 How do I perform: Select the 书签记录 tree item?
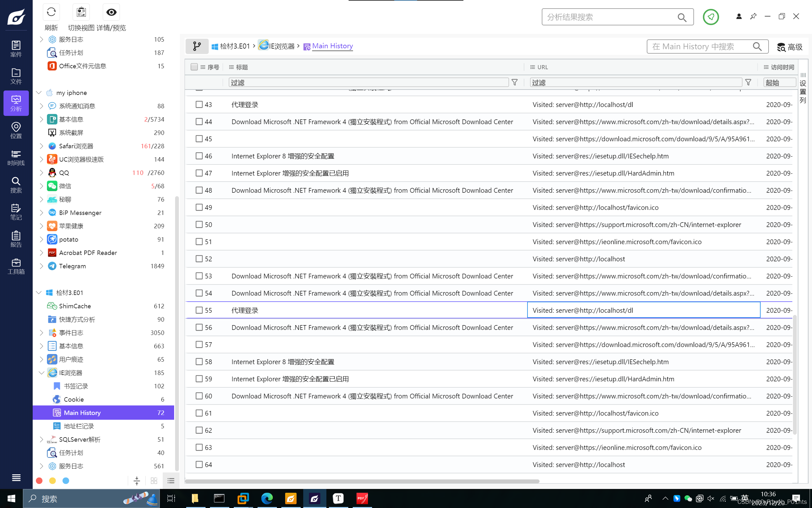[x=103, y=386]
